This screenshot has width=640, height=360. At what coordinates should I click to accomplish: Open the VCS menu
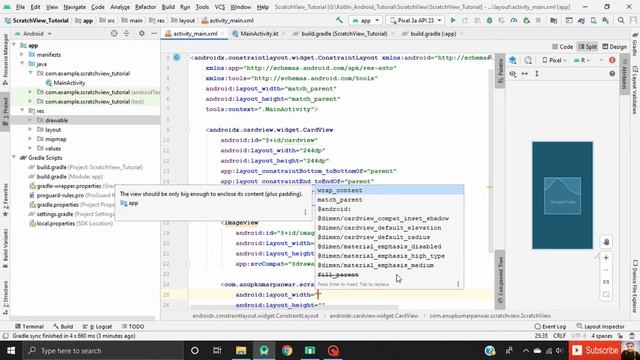(220, 7)
